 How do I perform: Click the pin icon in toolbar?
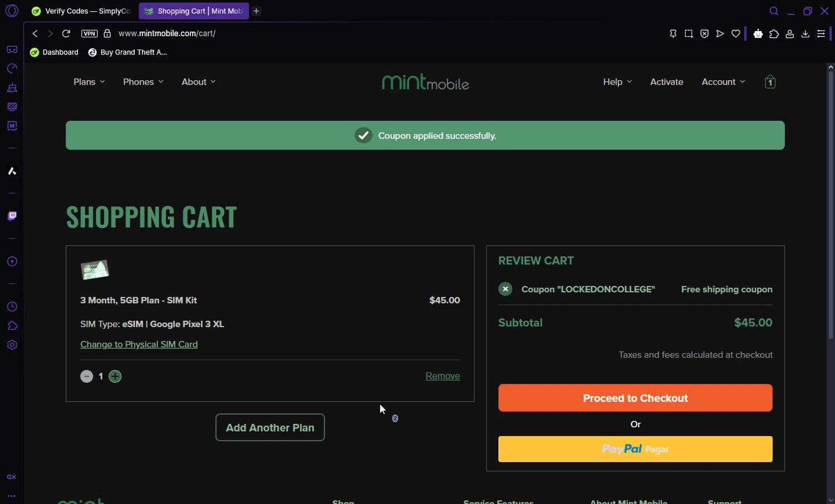pyautogui.click(x=673, y=34)
